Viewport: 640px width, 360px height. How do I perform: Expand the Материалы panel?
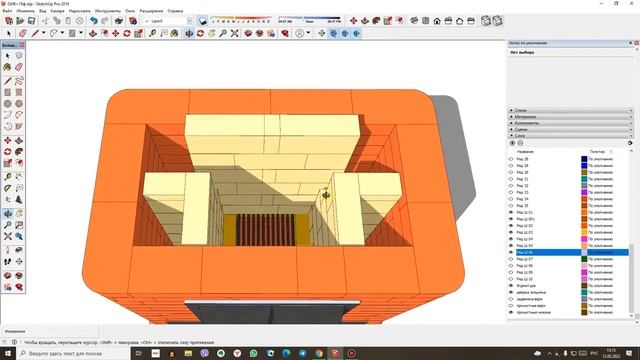pyautogui.click(x=571, y=117)
